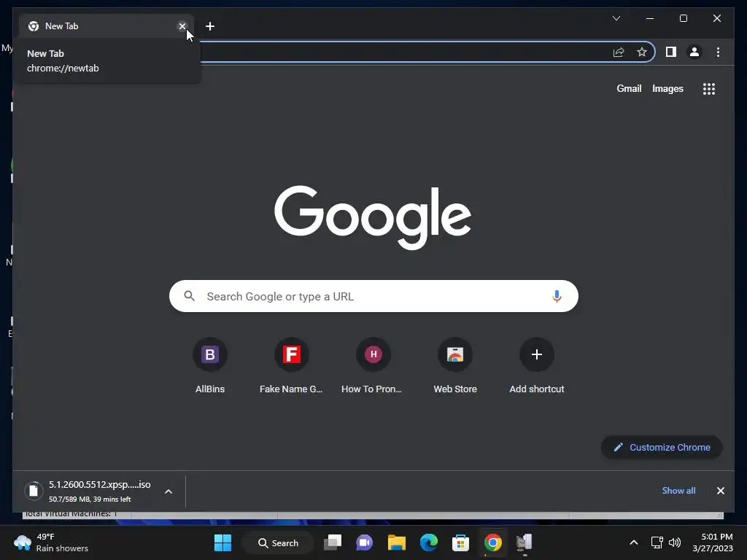This screenshot has width=747, height=560.
Task: Click the file icon of downloading iso
Action: (34, 491)
